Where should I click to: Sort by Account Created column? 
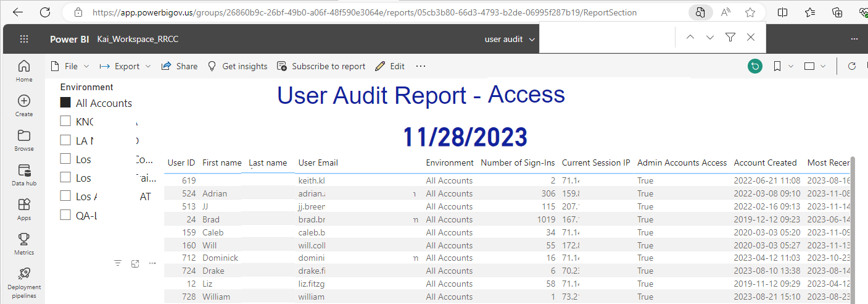click(765, 163)
